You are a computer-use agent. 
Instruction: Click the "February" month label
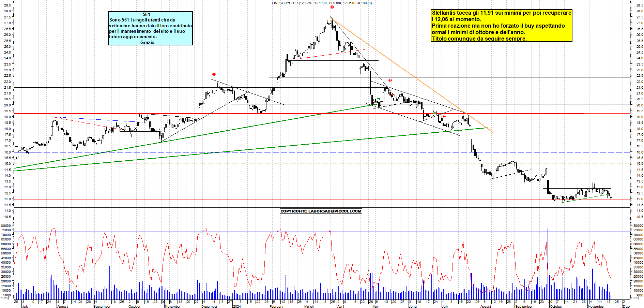pos(276,306)
